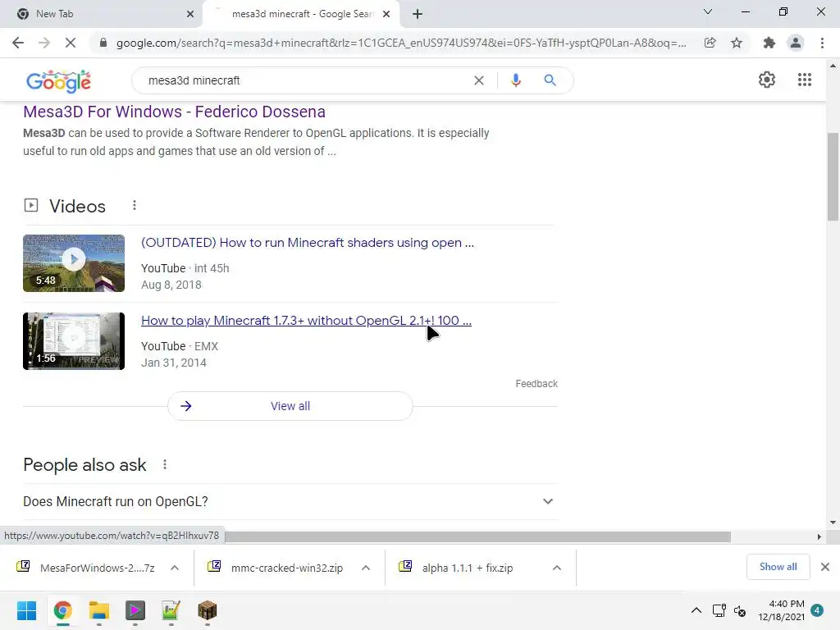Open the Extensions puzzle icon
This screenshot has width=840, height=630.
pyautogui.click(x=769, y=43)
